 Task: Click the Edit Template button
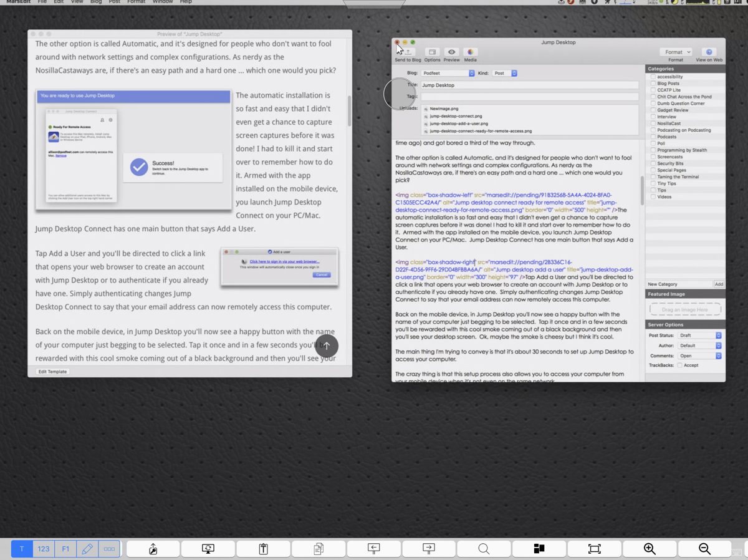coord(52,372)
